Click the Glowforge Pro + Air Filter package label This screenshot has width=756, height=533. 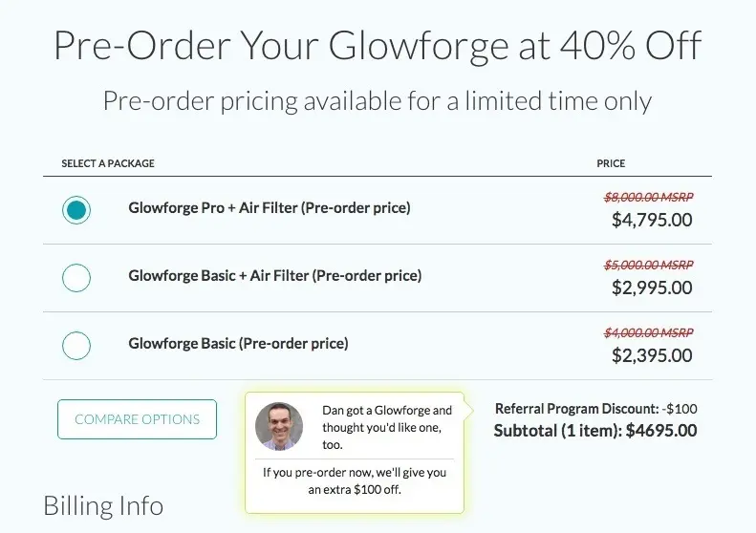pyautogui.click(x=269, y=207)
